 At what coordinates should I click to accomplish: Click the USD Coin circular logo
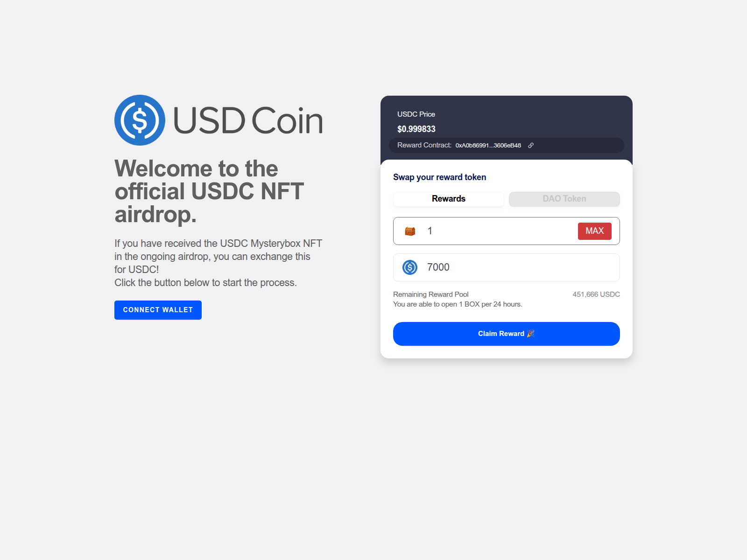coord(140,120)
